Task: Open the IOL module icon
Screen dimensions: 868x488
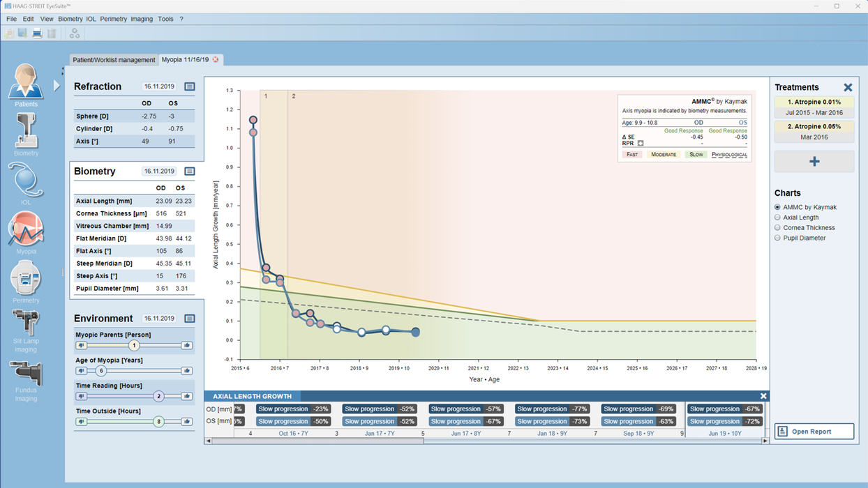Action: click(x=26, y=181)
